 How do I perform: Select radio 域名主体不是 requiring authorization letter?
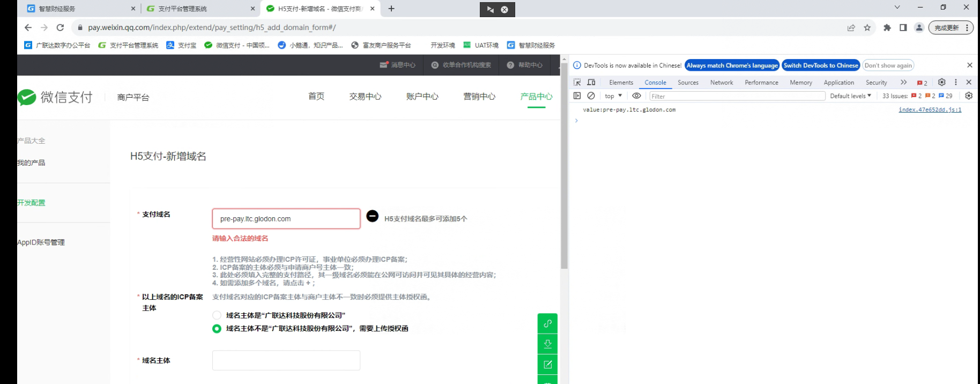217,329
